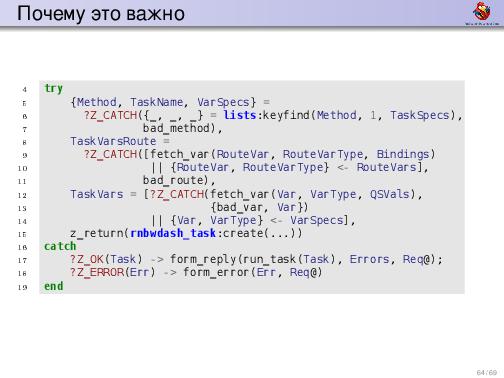This screenshot has height=378, width=504.
Task: Click the green "catch" keyword
Action: click(60, 246)
